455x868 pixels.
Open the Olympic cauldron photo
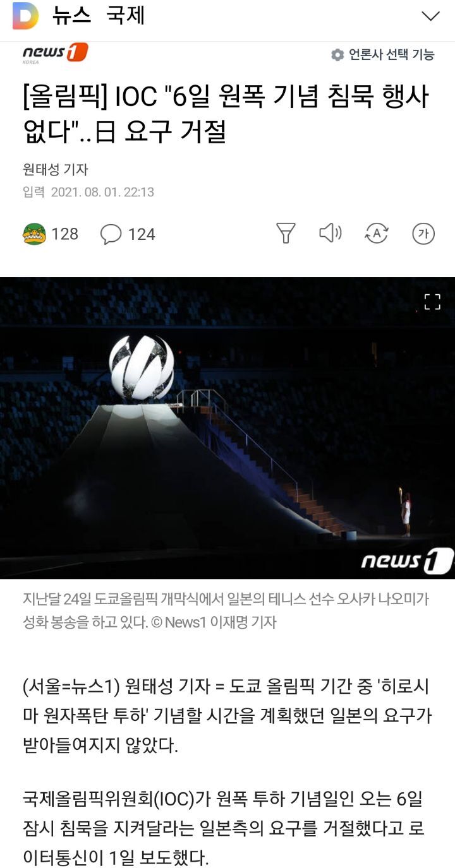227,427
